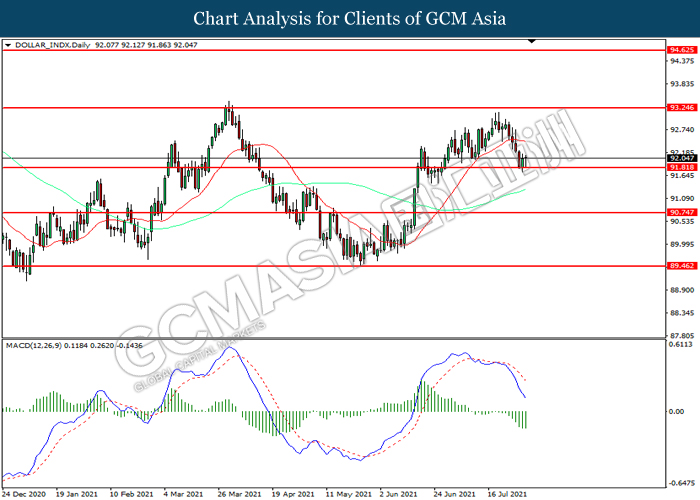Click the 26 Mar 2021 date label
Screen dimensions: 700x500
click(239, 494)
